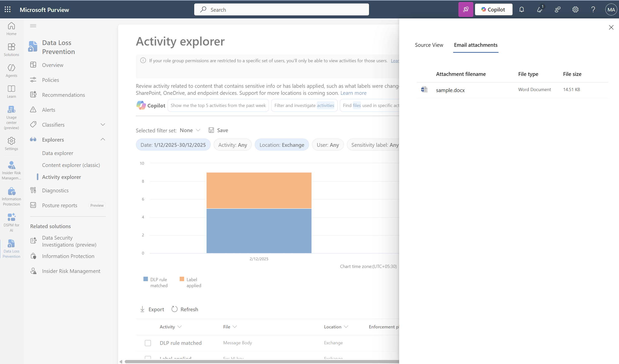Switch to the Source View tab

[429, 45]
